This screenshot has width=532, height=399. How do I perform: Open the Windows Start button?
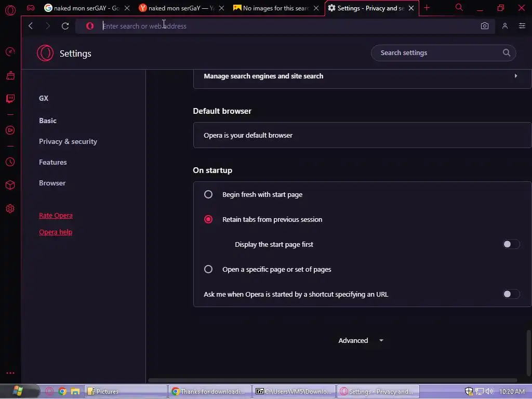pyautogui.click(x=18, y=391)
